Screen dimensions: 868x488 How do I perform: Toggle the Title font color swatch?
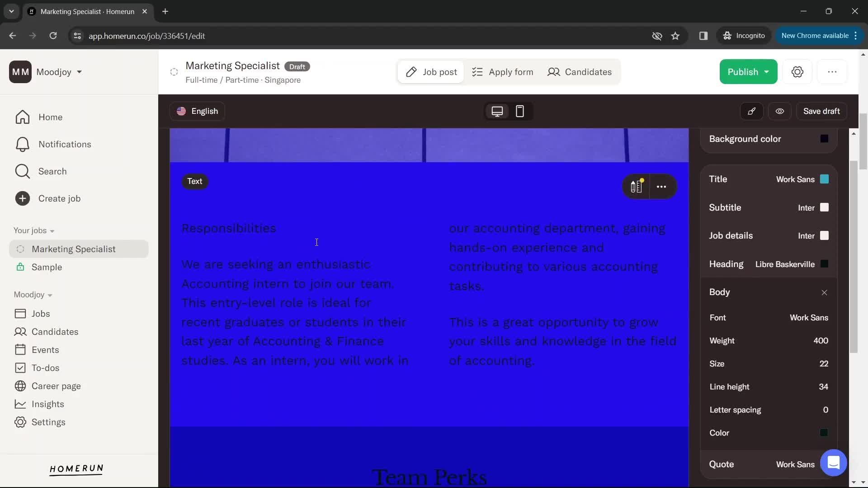click(825, 180)
